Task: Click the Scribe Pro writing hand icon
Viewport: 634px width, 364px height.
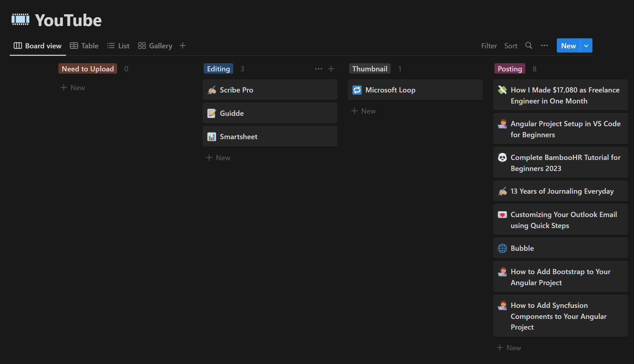Action: 212,90
